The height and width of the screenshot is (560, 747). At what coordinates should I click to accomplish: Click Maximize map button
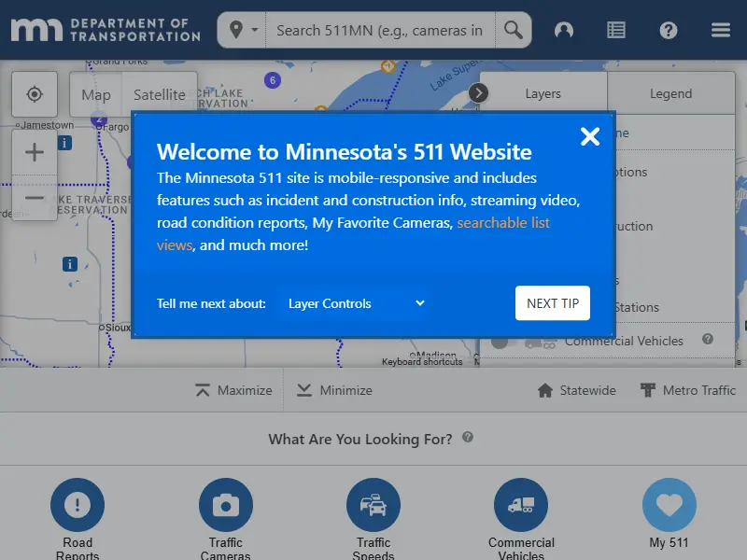point(234,390)
